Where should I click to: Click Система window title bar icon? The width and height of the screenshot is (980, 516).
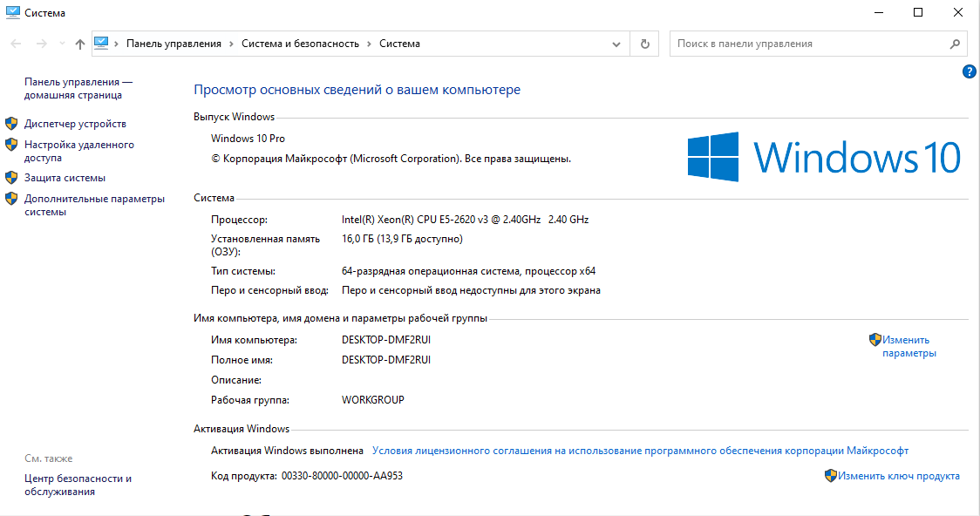[12, 12]
